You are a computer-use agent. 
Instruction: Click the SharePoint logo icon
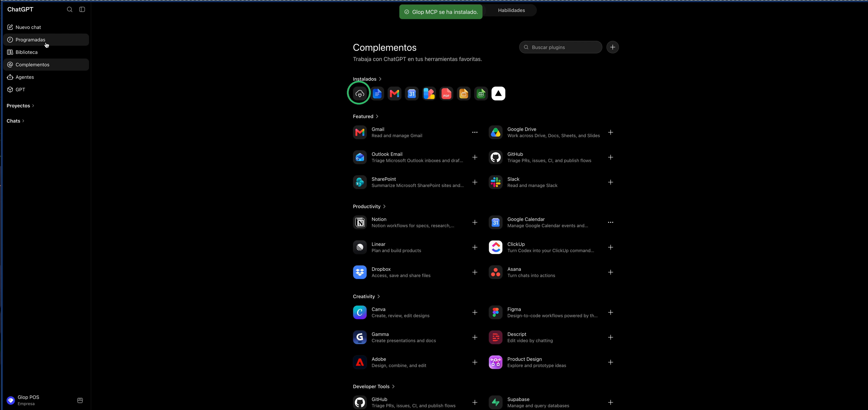360,182
